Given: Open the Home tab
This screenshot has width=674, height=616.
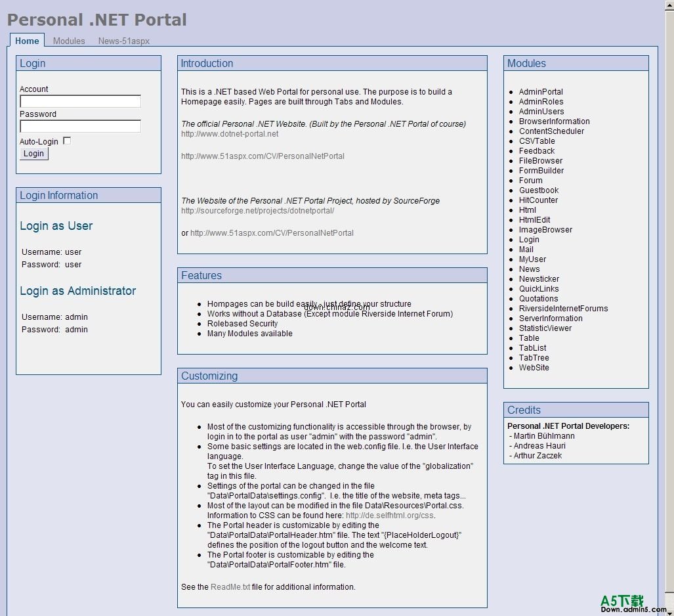Looking at the screenshot, I should pos(27,41).
